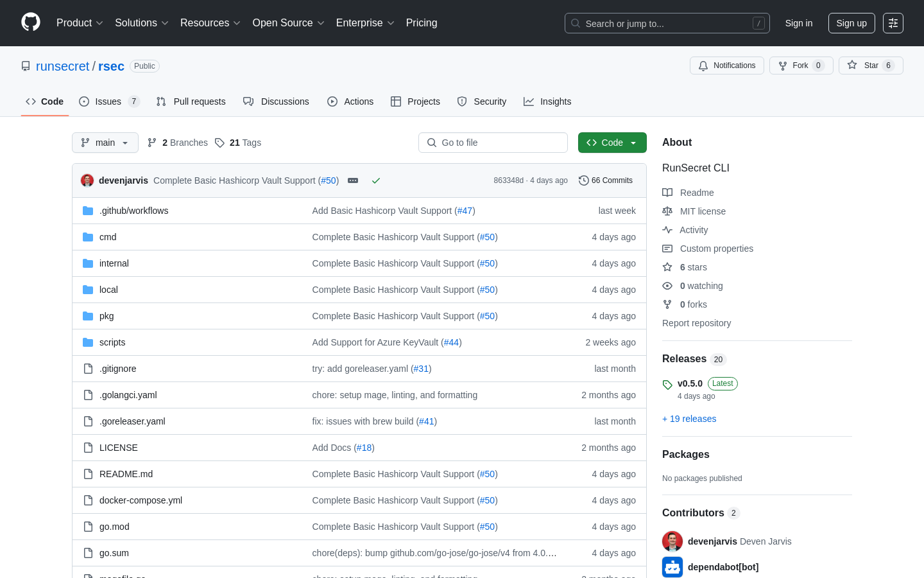Viewport: 924px width, 578px height.
Task: Switch to the Actions tab
Action: [x=350, y=101]
